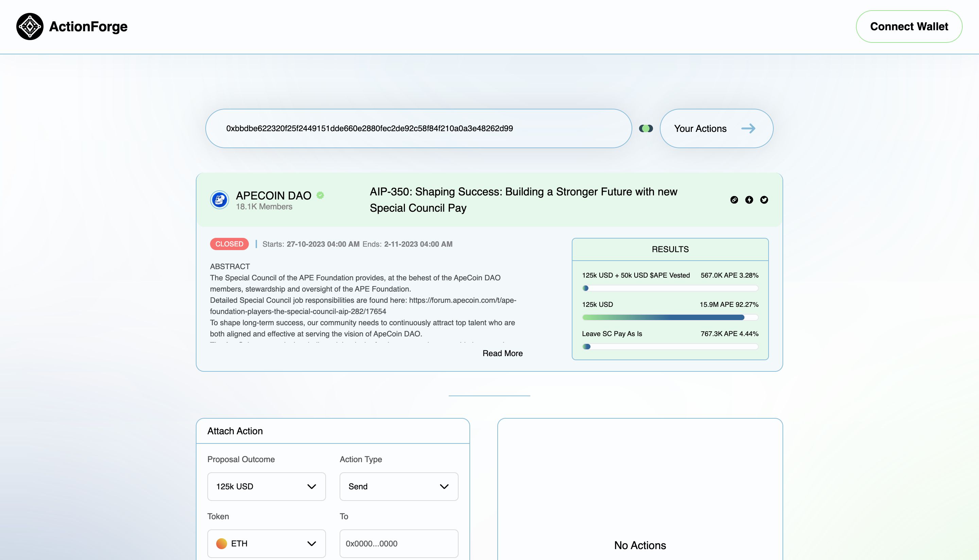Click the 125k USD + 50k USD $APE Vested progress bar
The width and height of the screenshot is (979, 560).
670,288
